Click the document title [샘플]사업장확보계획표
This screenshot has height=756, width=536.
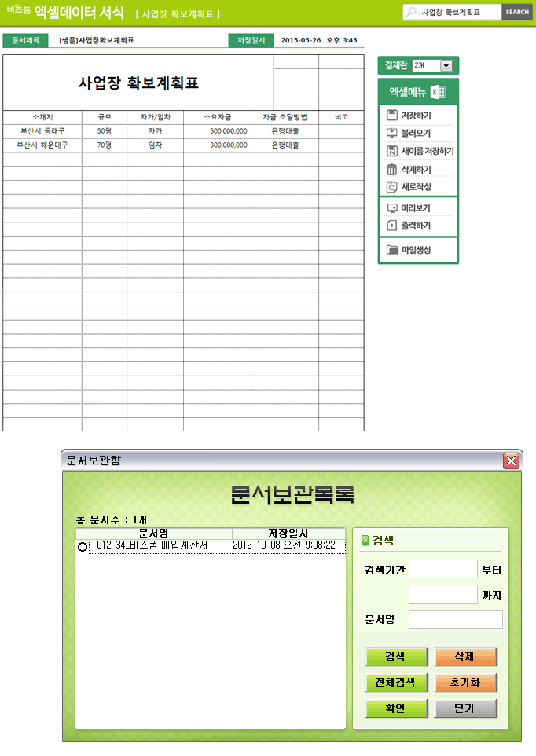coord(97,40)
